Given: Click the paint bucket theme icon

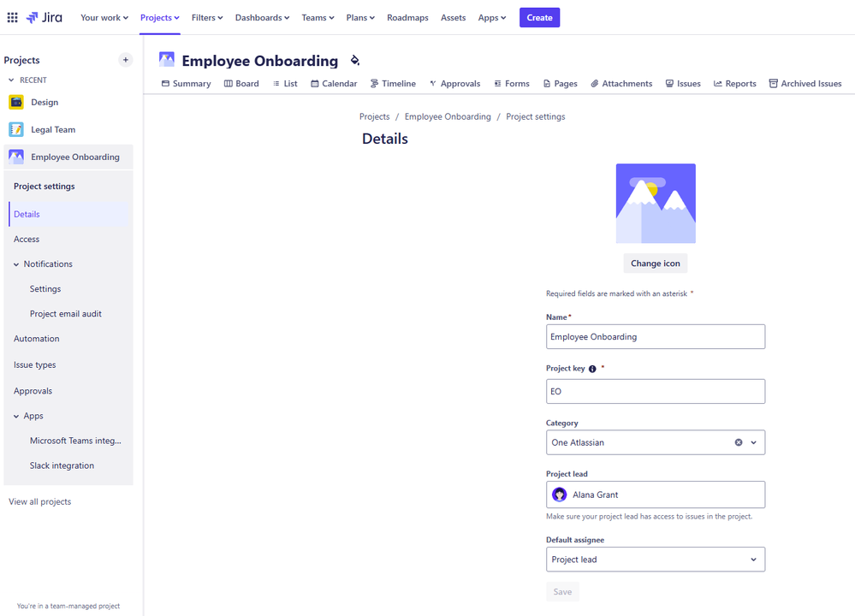Looking at the screenshot, I should pos(355,60).
